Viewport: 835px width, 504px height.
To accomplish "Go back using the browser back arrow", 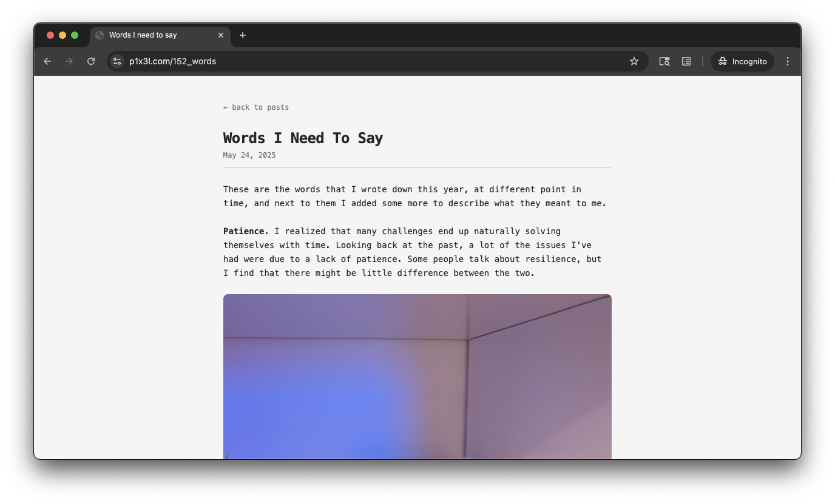I will click(47, 61).
